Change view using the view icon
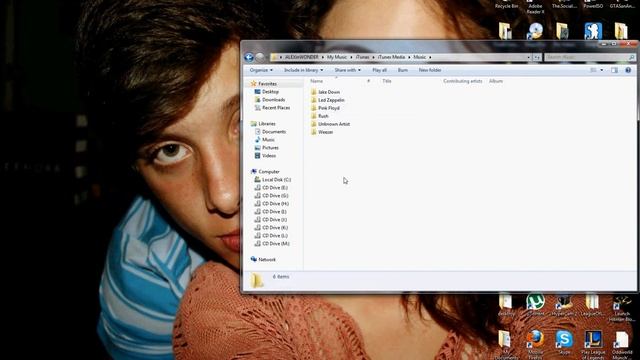This screenshot has height=360, width=640. (593, 70)
